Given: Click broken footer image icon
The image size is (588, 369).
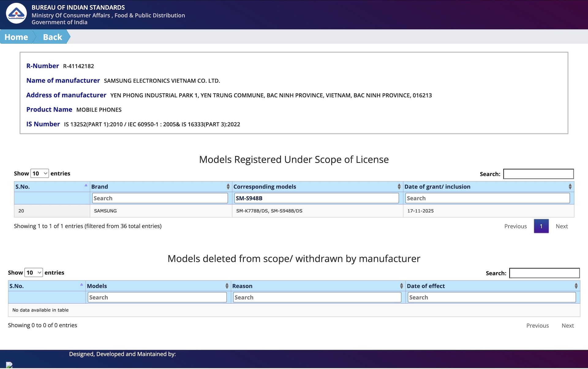Looking at the screenshot, I should pyautogui.click(x=9, y=365).
